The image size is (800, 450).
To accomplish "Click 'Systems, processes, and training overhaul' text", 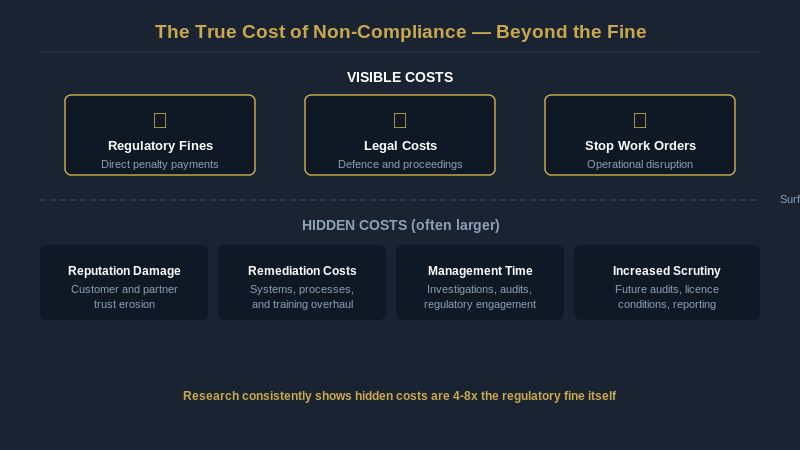I will (x=302, y=296).
